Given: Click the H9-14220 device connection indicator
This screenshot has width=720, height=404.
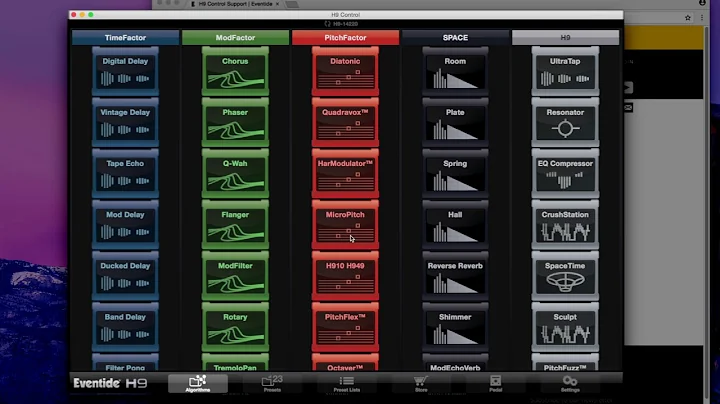Looking at the screenshot, I should click(341, 24).
